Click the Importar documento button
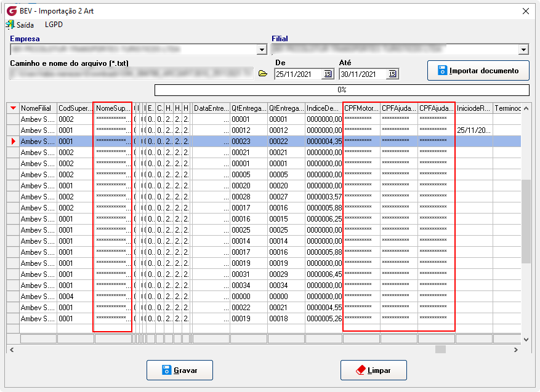 (478, 71)
